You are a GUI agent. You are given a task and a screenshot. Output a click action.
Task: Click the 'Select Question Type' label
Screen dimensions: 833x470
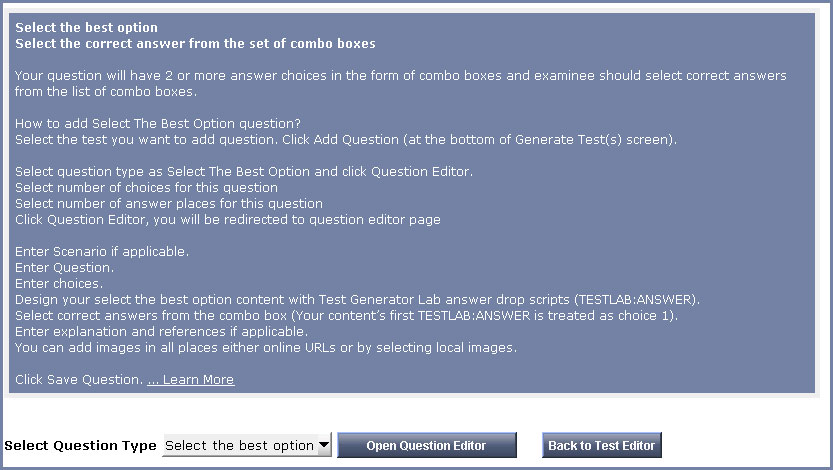81,446
